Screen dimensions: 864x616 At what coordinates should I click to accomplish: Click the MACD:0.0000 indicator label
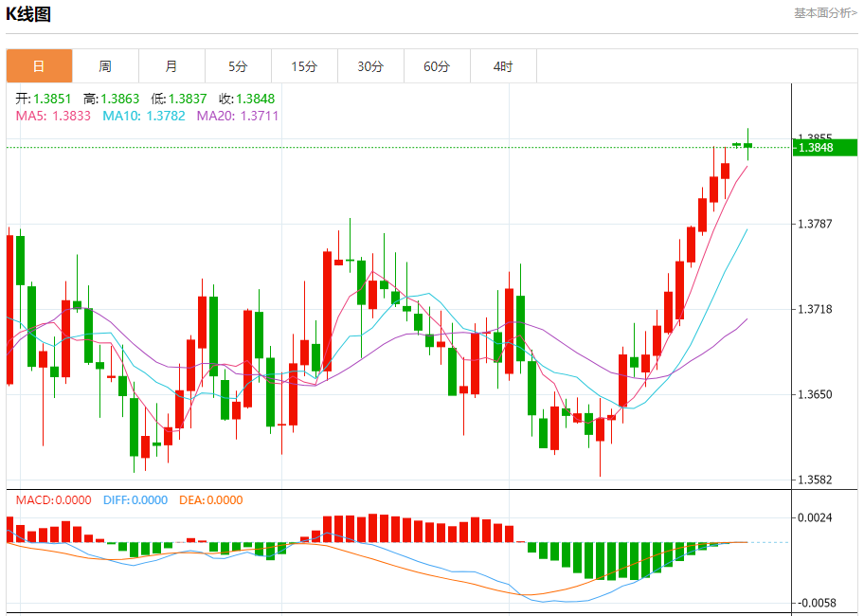(53, 499)
